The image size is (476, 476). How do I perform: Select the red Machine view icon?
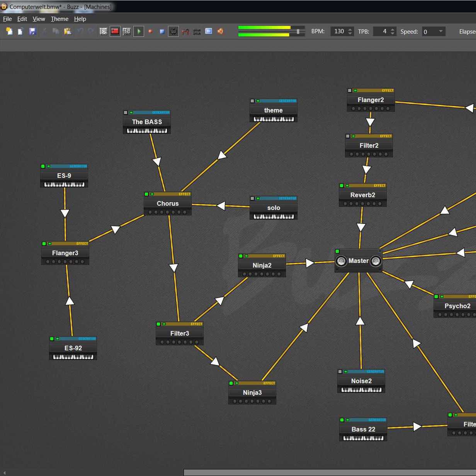(115, 31)
